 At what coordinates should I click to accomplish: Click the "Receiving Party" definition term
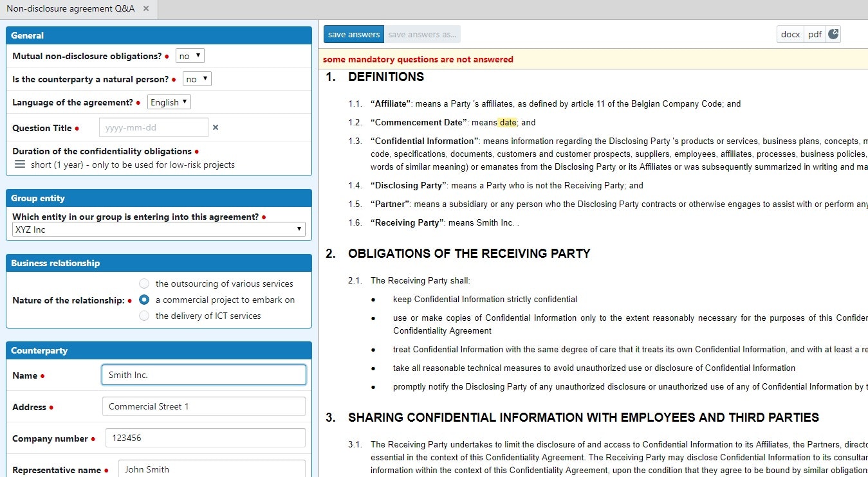tap(407, 223)
